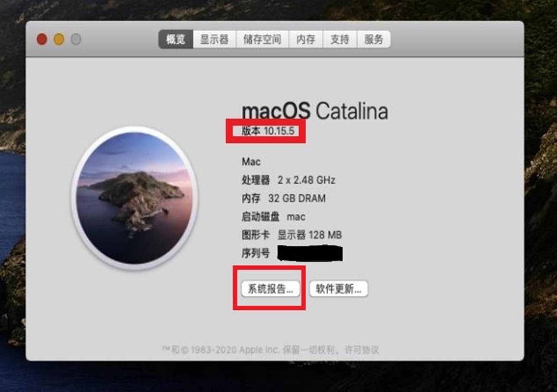Click the 处理器 2 x 2.48 GHz line
Image resolution: width=557 pixels, height=392 pixels.
point(288,180)
